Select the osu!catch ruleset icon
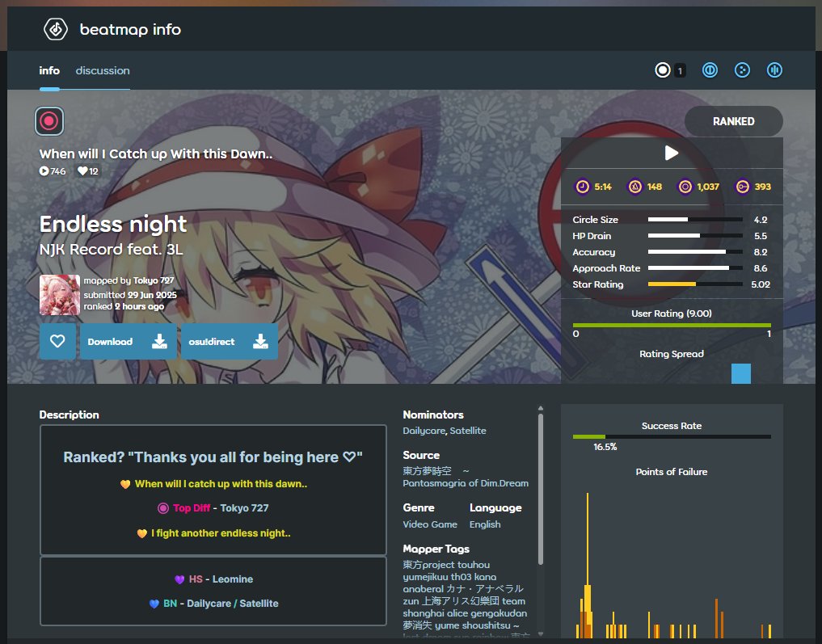 [x=742, y=70]
